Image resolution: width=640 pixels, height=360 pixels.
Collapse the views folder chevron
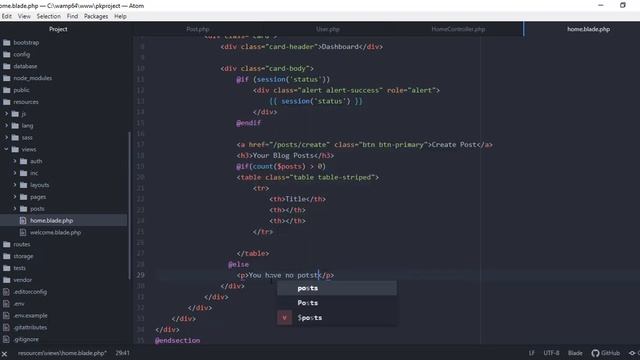(6, 149)
